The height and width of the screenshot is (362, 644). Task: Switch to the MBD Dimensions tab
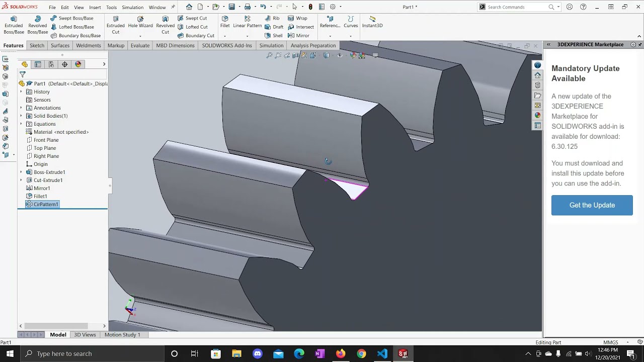pos(175,45)
